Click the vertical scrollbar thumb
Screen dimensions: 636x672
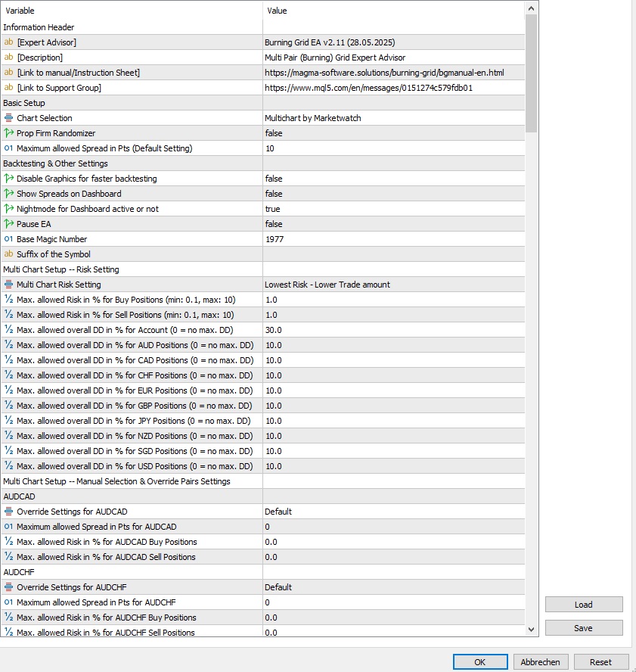[531, 73]
